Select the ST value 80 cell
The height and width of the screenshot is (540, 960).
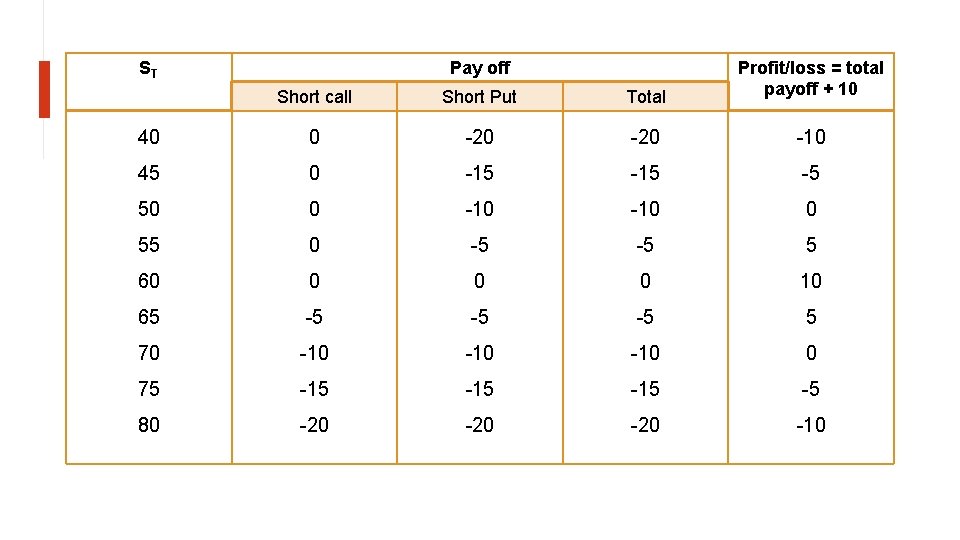[x=149, y=425]
